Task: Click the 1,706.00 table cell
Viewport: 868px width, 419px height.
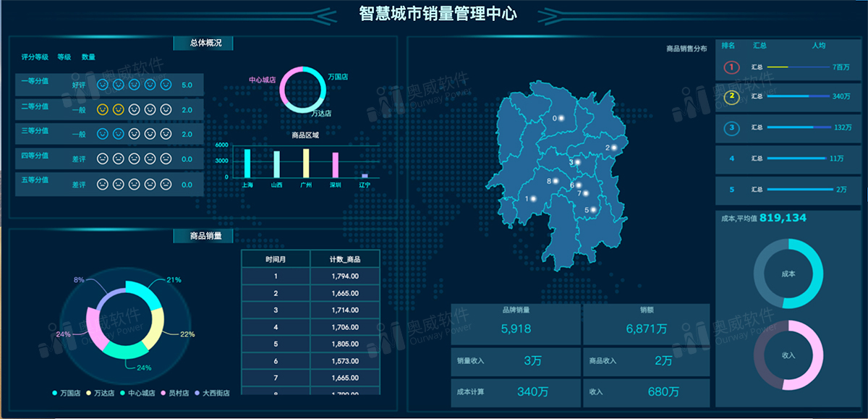Action: 344,327
